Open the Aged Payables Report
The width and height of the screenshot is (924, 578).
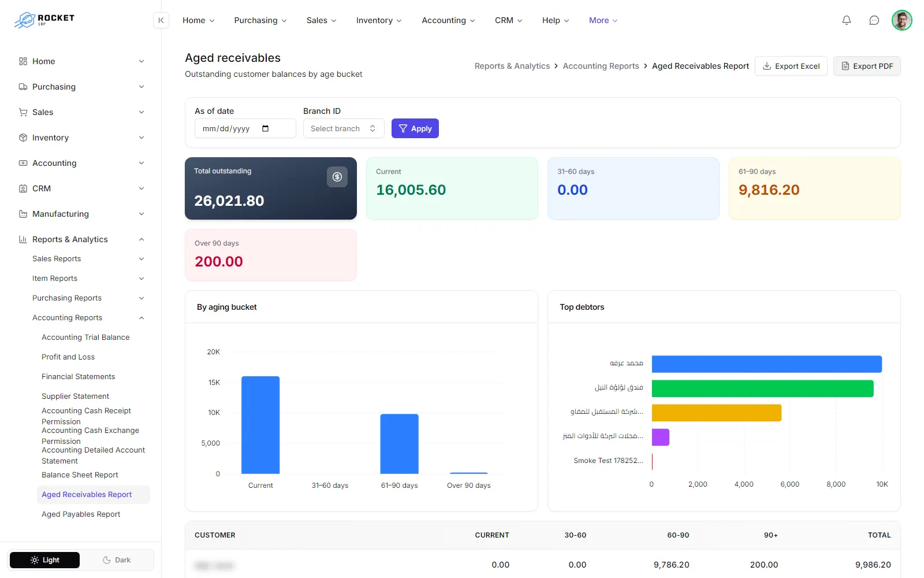(81, 514)
